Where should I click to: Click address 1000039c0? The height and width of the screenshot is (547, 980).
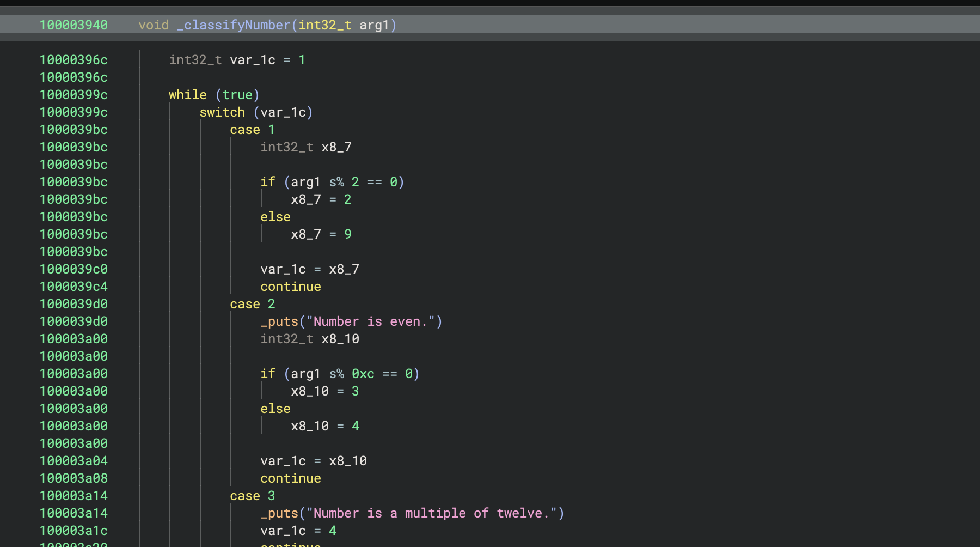[73, 269]
